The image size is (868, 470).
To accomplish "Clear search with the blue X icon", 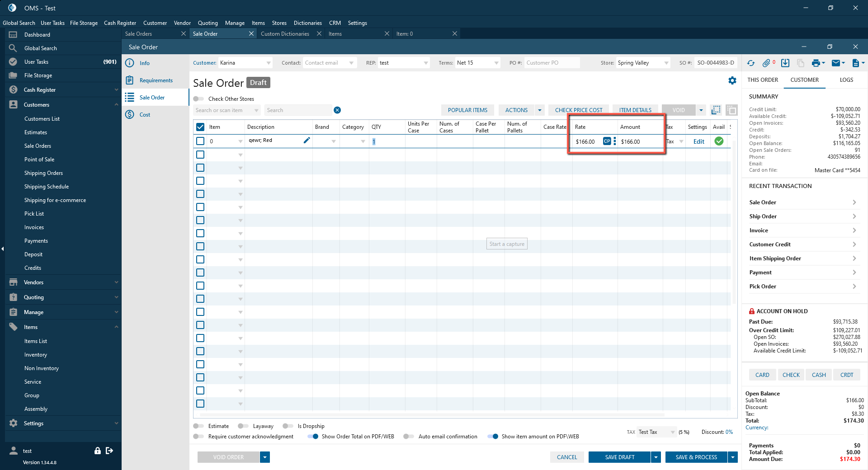I will pyautogui.click(x=337, y=110).
